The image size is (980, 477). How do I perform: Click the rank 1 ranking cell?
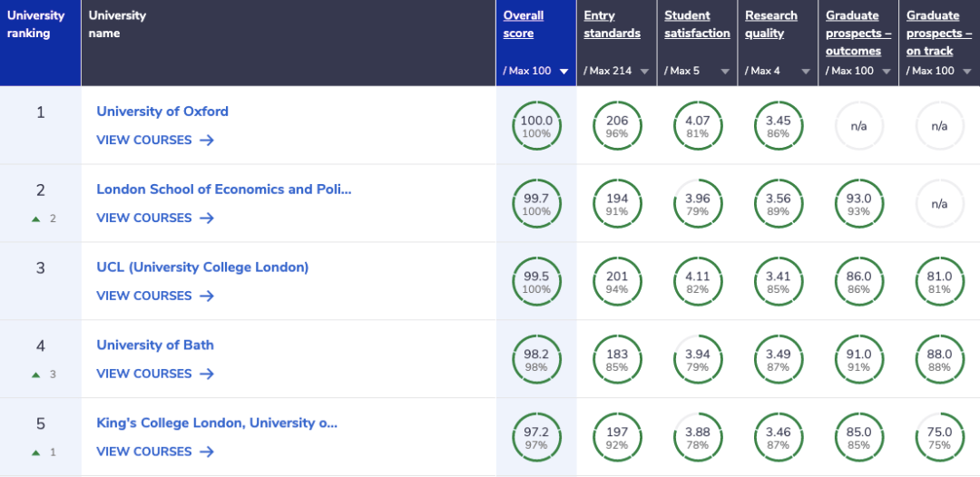point(41,125)
